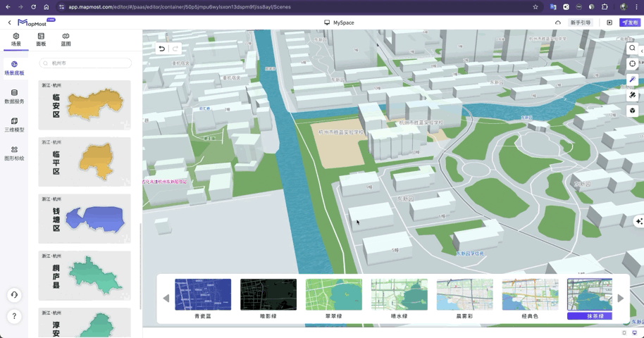Select the 临平区 base map card
This screenshot has height=338, width=644.
pos(85,162)
